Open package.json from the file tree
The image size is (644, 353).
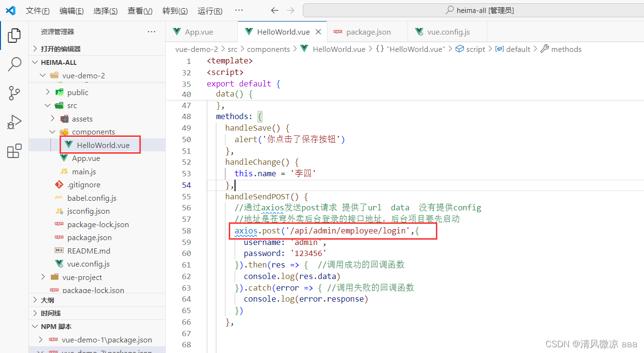tap(97, 237)
